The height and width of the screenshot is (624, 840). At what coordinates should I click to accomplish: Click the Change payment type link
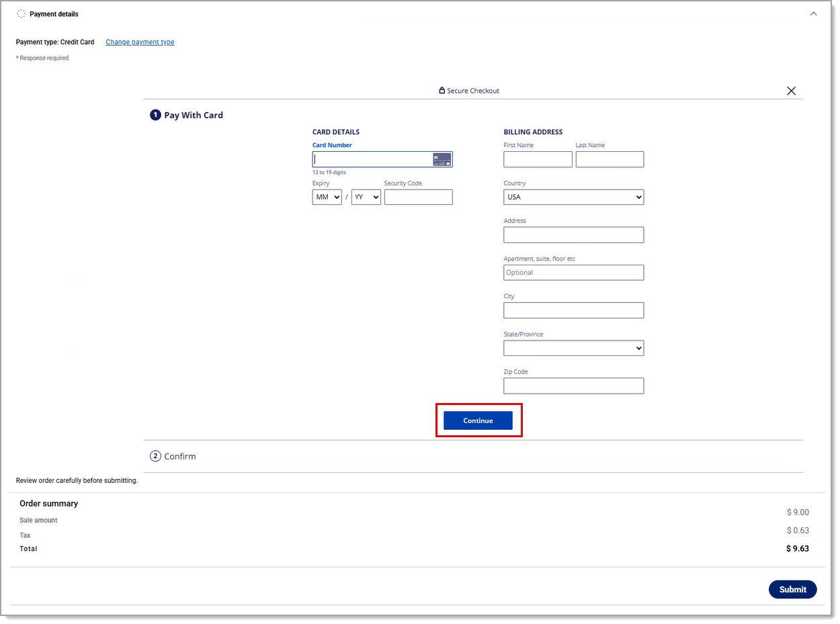pos(140,42)
